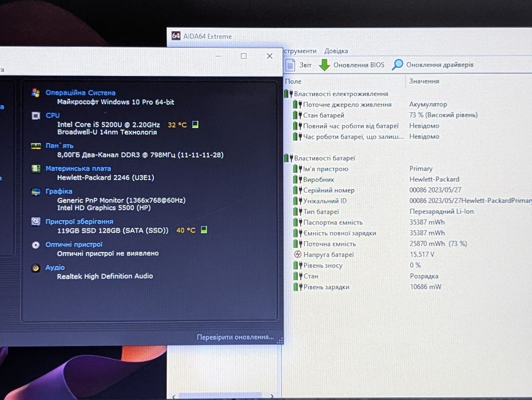Click the value Розрядка in the Стан row
This screenshot has height=400, width=532.
click(424, 276)
